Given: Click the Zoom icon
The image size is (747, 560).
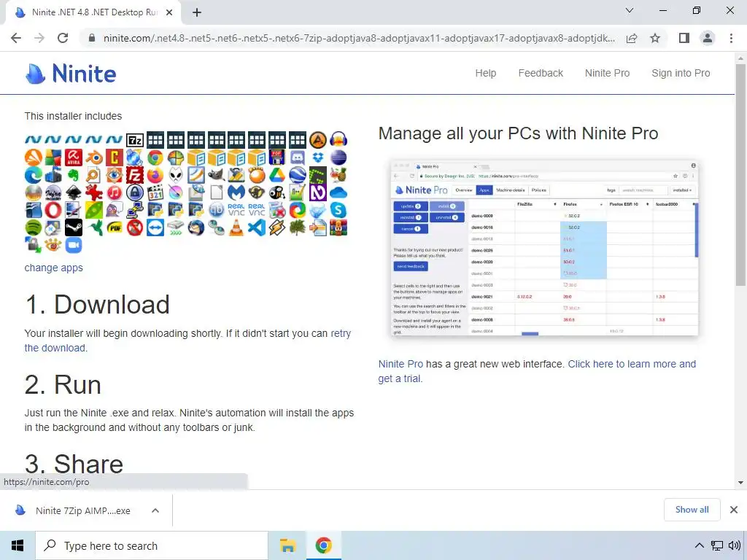Looking at the screenshot, I should click(74, 245).
